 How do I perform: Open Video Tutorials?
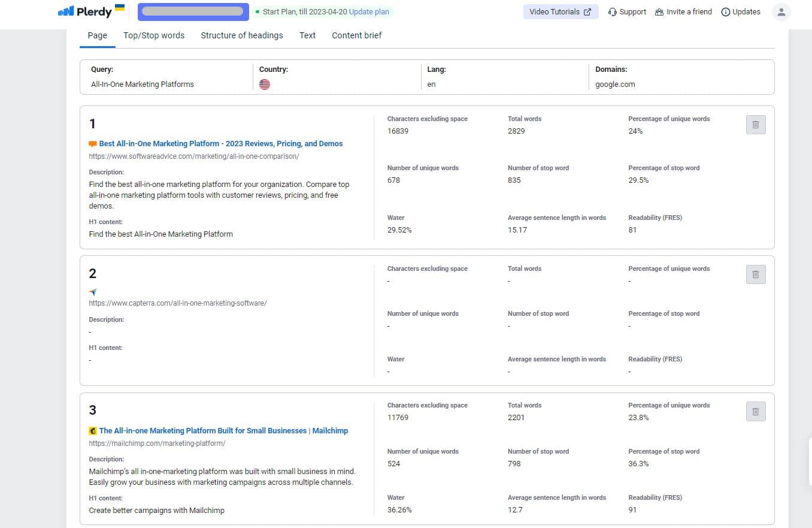[560, 11]
